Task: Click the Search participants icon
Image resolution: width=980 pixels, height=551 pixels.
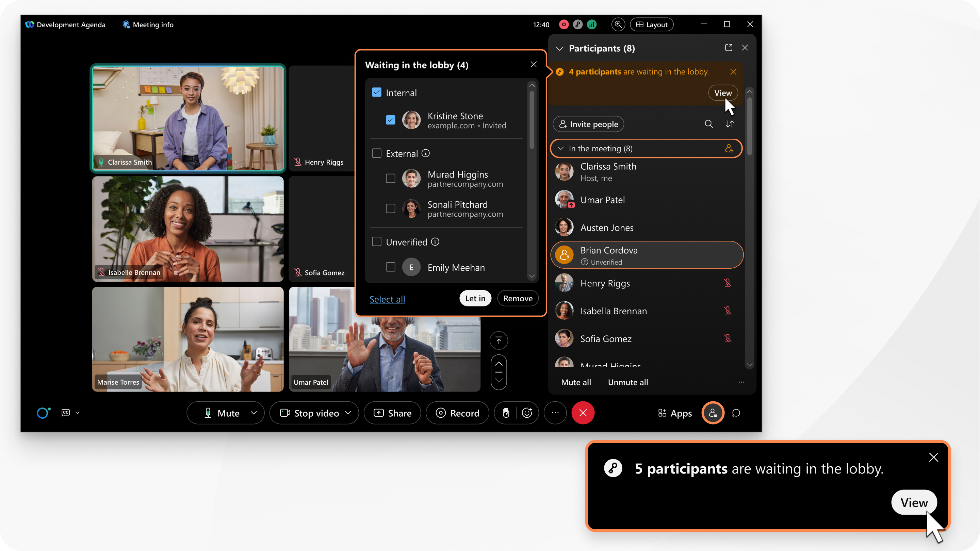Action: [709, 124]
